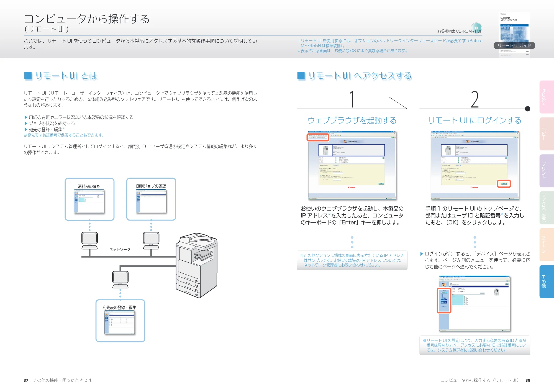Click the address bar in step 1 browser screenshot
Screen dimensions: 554x392
pos(318,137)
